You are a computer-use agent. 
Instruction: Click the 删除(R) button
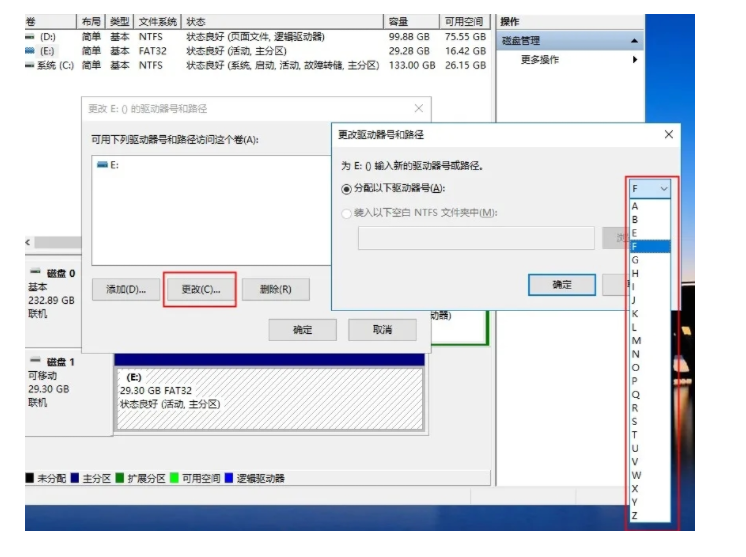click(x=275, y=289)
